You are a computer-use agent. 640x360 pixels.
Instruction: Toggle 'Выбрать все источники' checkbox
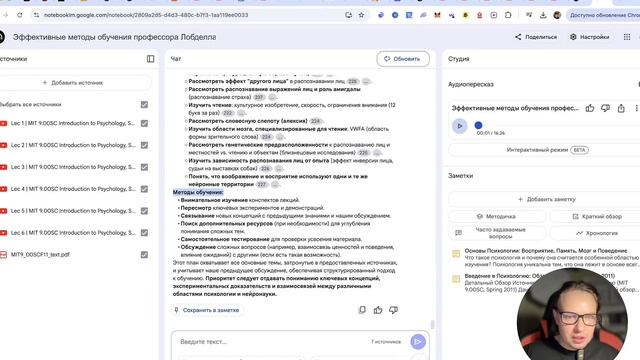click(144, 104)
